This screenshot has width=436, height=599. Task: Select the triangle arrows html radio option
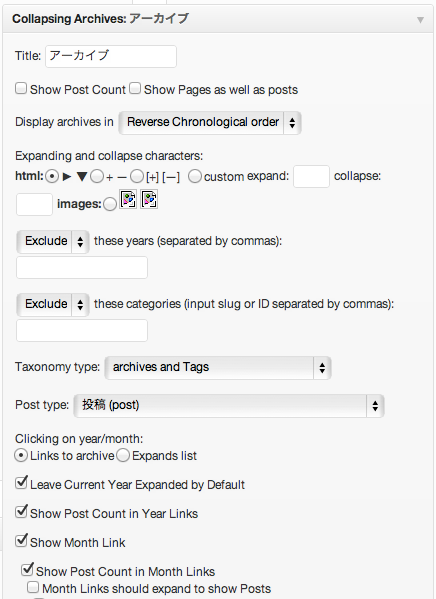[52, 176]
